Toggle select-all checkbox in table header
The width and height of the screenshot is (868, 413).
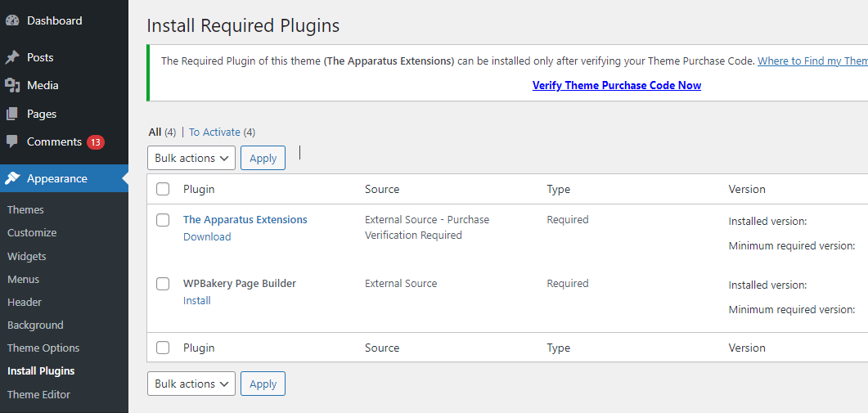(163, 189)
